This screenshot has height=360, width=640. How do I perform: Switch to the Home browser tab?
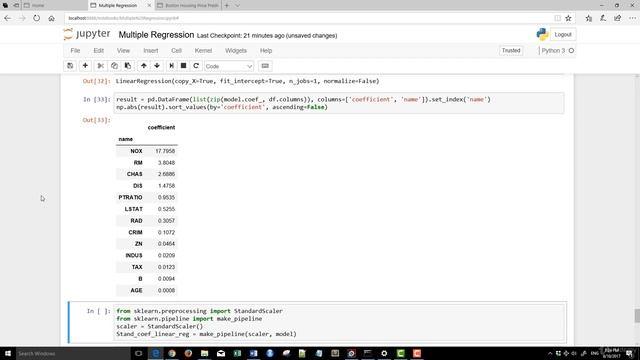(x=55, y=5)
